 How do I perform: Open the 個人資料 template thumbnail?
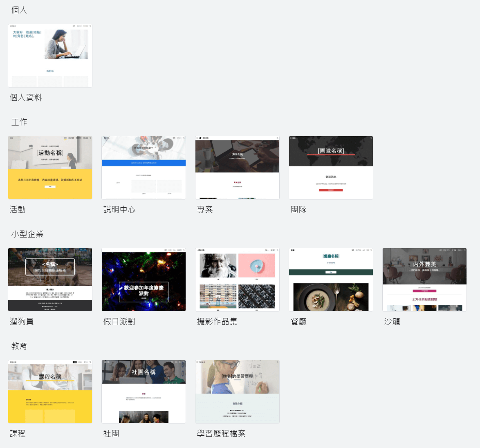point(50,56)
